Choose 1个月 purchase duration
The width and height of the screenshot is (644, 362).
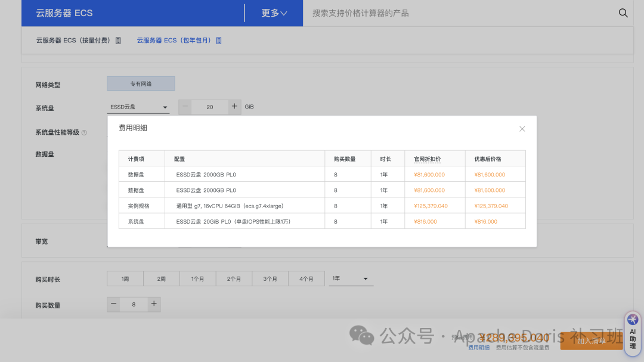tap(197, 279)
